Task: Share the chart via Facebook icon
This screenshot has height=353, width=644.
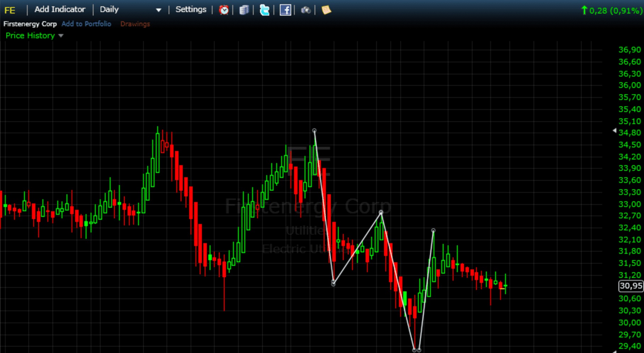Action: coord(285,10)
